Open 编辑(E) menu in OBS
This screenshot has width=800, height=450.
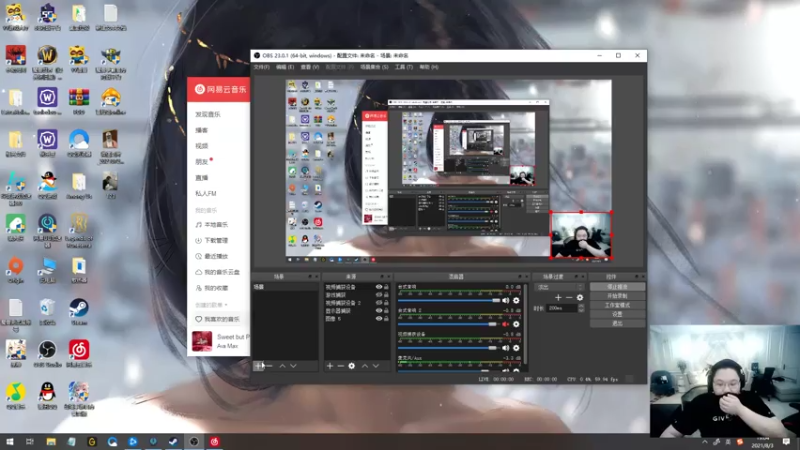coord(285,67)
